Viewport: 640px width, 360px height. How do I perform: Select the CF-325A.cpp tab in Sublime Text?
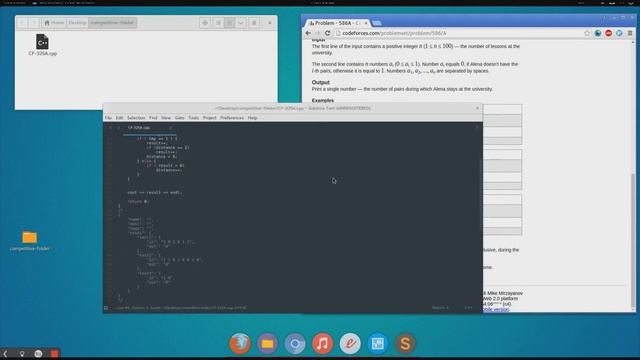pos(149,128)
